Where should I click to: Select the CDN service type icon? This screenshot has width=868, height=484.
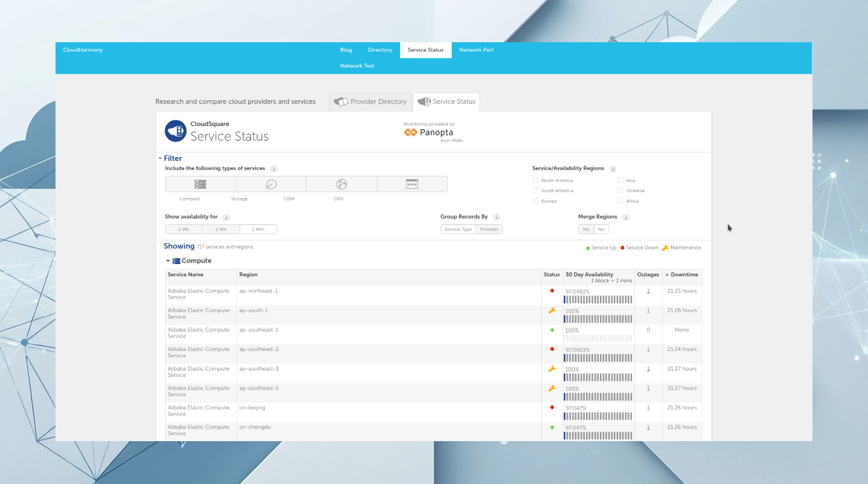point(341,183)
